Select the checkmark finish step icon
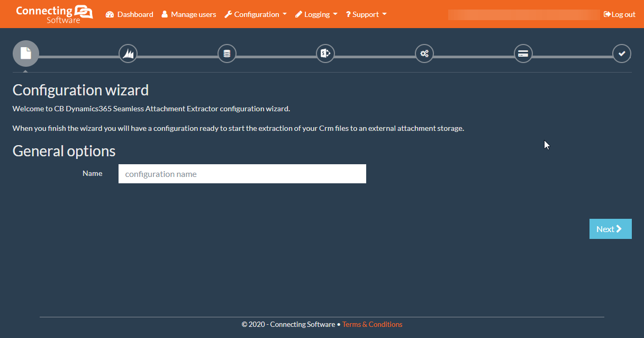Screen dimensions: 644x338 point(622,54)
